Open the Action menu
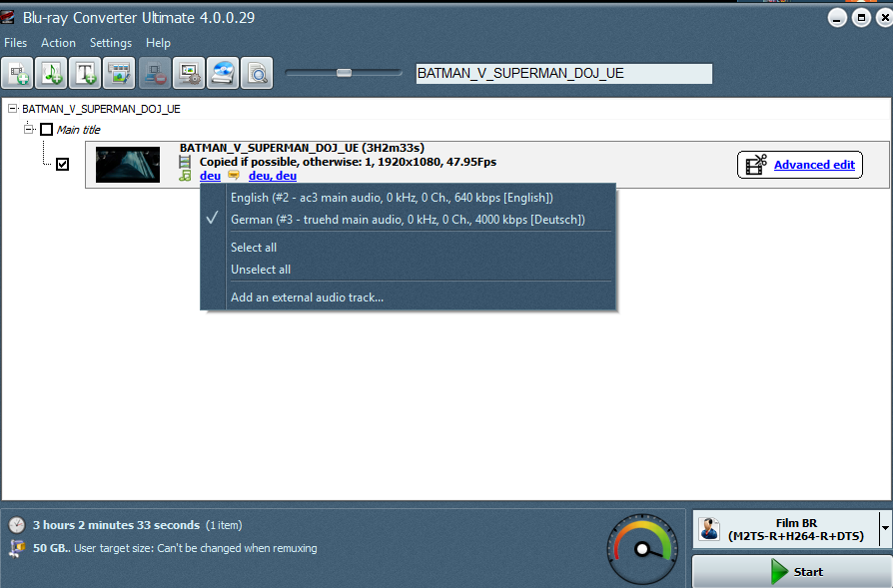Viewport: 893px width, 588px height. point(58,43)
